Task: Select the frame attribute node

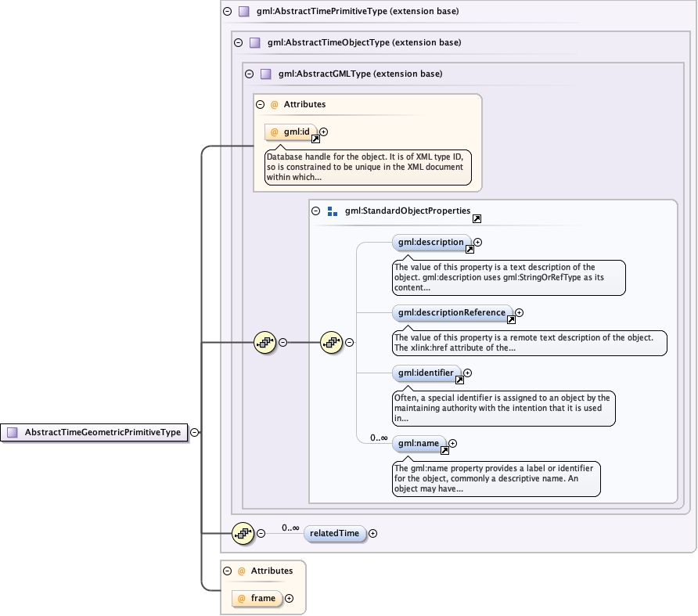Action: [x=257, y=599]
